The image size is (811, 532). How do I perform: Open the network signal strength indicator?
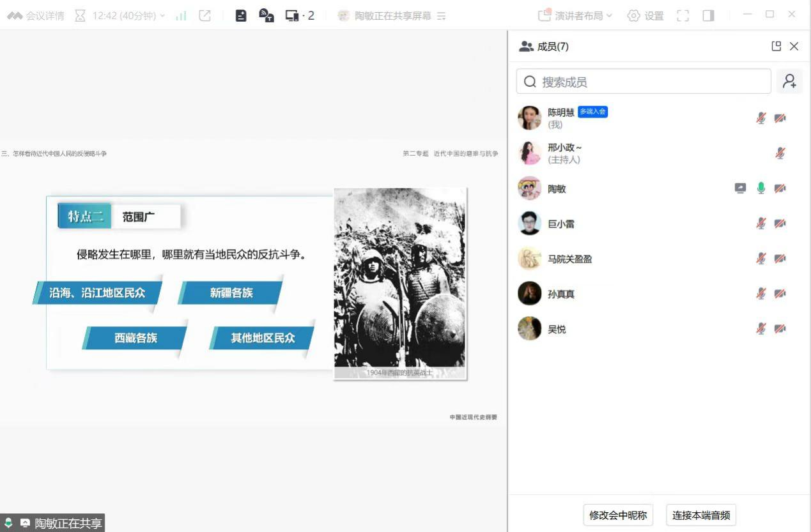181,15
